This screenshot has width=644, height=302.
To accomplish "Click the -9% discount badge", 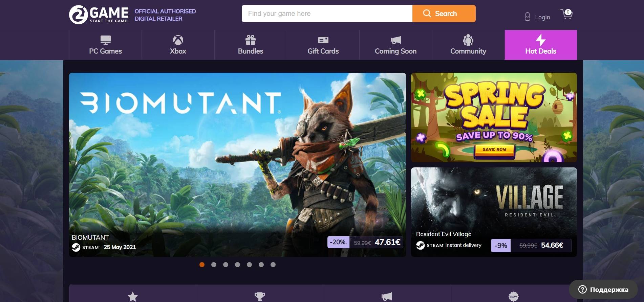I will point(501,246).
